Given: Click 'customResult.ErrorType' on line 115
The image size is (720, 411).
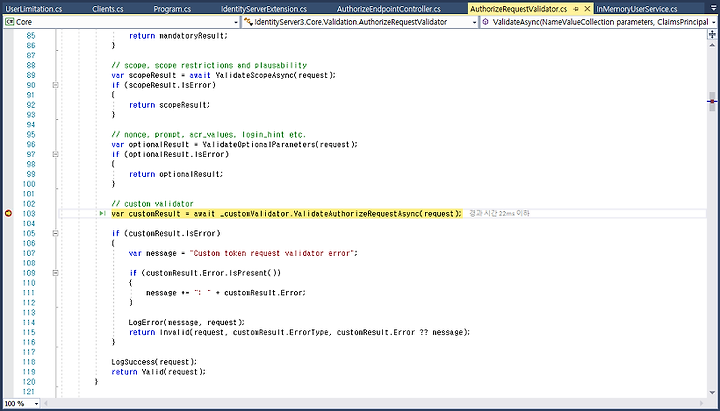Looking at the screenshot, I should pos(281,332).
